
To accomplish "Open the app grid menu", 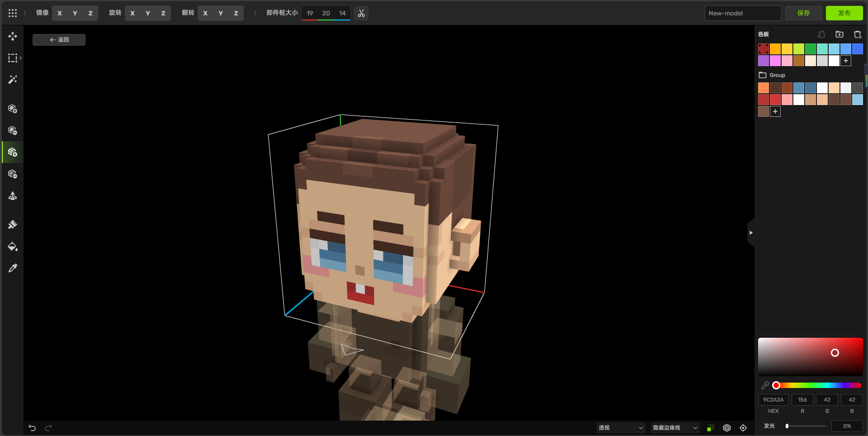I will point(13,13).
